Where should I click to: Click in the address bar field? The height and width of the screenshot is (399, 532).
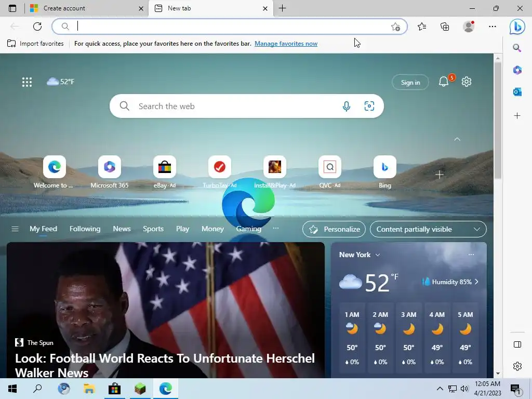pos(229,26)
